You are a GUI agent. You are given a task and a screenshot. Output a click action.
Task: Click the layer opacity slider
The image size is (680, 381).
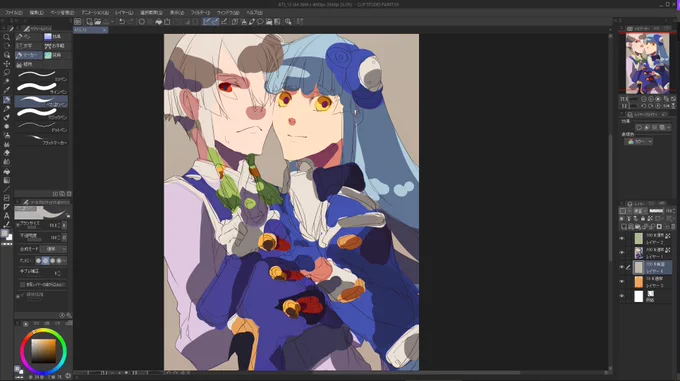[655, 211]
